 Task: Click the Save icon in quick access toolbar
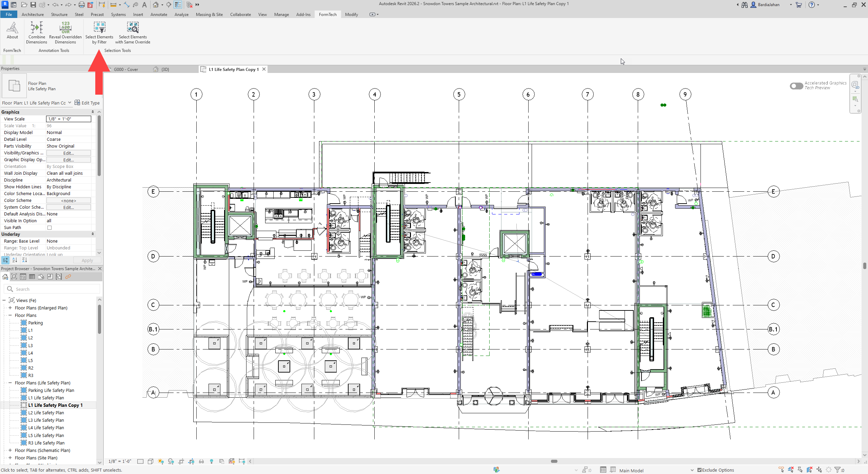tap(33, 5)
